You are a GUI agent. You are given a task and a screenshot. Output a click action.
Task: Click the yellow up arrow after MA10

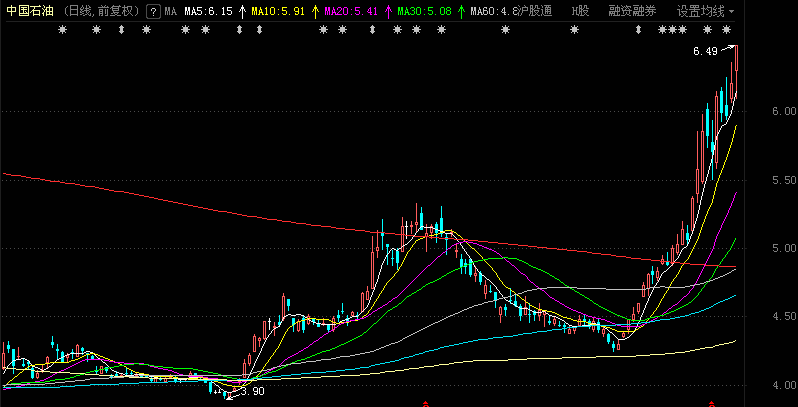tap(315, 11)
